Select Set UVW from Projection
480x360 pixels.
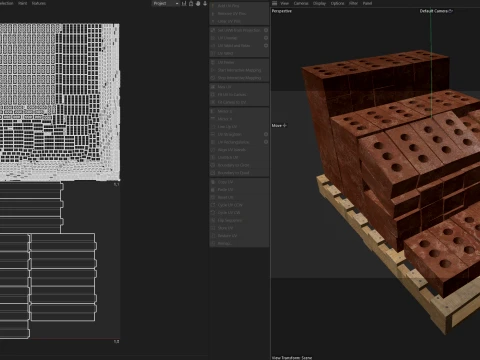239,30
